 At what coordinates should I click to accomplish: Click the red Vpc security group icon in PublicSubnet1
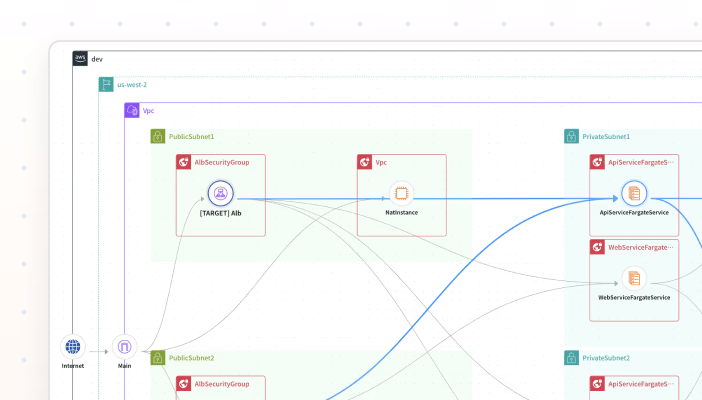click(x=365, y=161)
